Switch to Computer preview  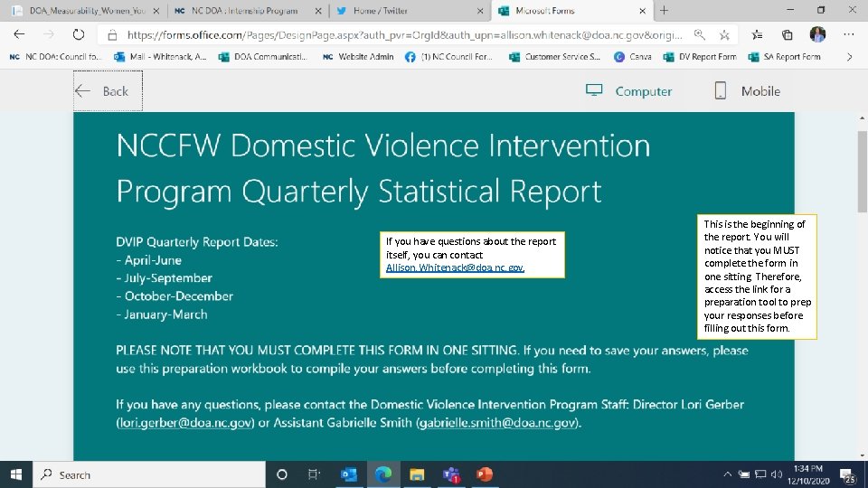pyautogui.click(x=629, y=90)
